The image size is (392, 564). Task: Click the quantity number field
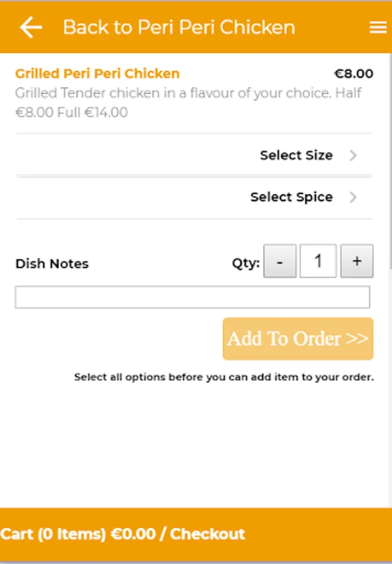click(x=318, y=261)
